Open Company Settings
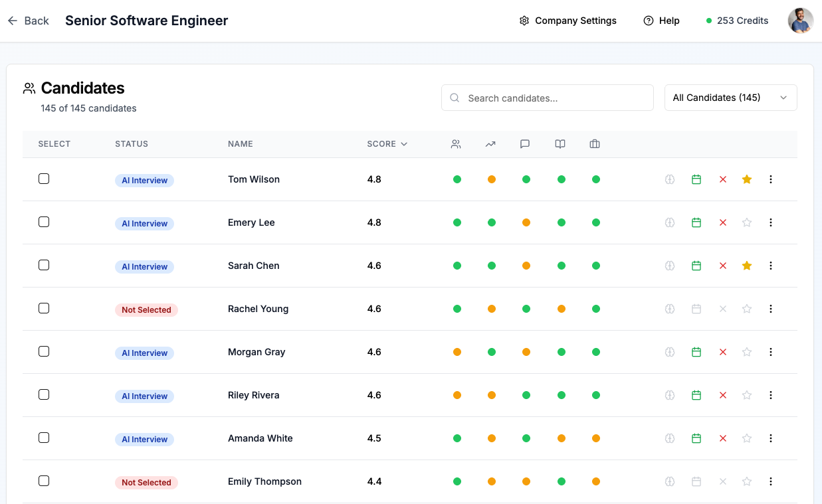The height and width of the screenshot is (504, 822). 567,21
